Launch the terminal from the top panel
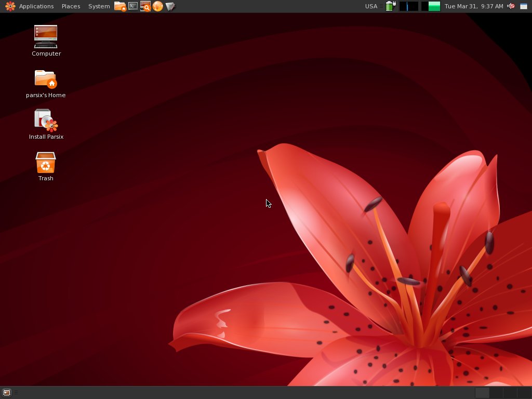 click(133, 6)
